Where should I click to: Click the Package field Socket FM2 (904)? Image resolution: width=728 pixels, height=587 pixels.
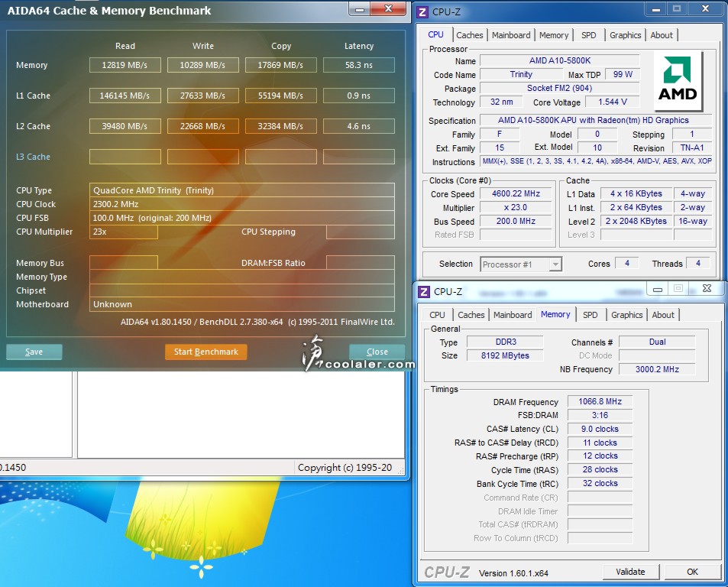tap(559, 88)
